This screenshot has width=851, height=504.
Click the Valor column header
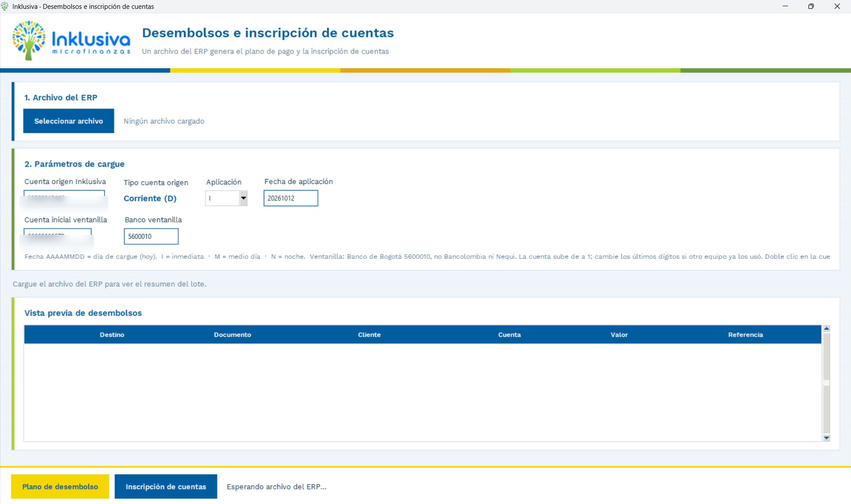619,335
